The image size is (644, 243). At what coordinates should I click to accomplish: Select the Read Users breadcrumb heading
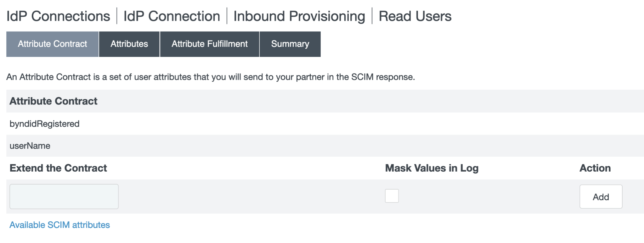point(415,16)
